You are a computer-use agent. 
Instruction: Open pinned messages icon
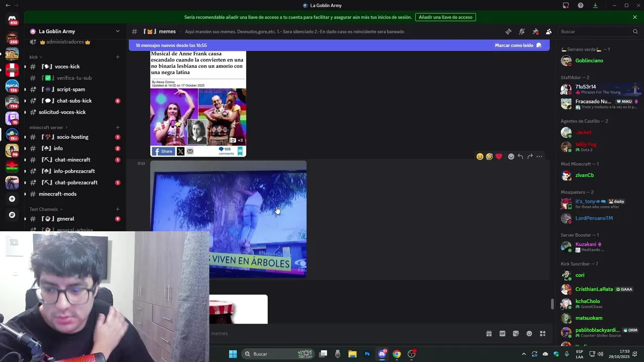click(535, 31)
